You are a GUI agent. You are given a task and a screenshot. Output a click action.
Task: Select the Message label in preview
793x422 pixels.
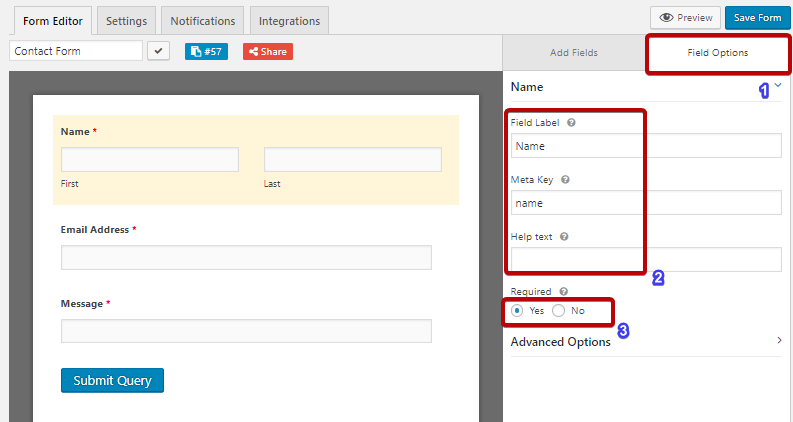(x=81, y=304)
